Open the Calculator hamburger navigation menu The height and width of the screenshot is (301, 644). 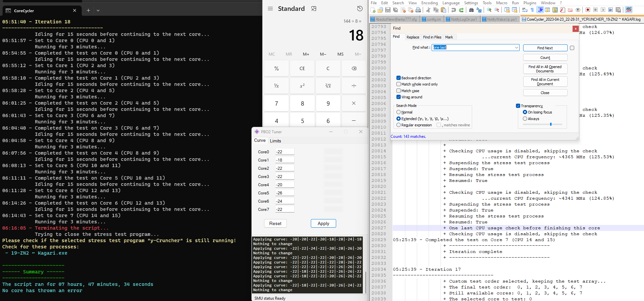click(x=270, y=9)
